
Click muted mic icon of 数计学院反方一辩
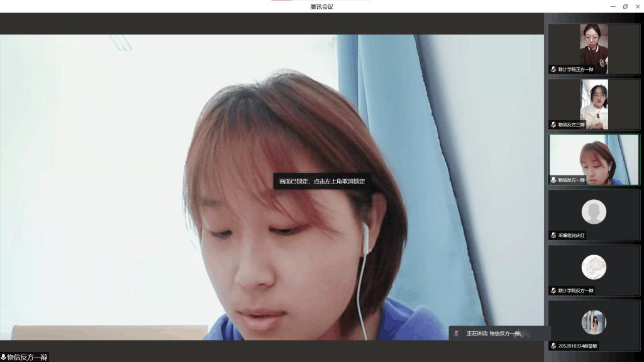point(553,291)
